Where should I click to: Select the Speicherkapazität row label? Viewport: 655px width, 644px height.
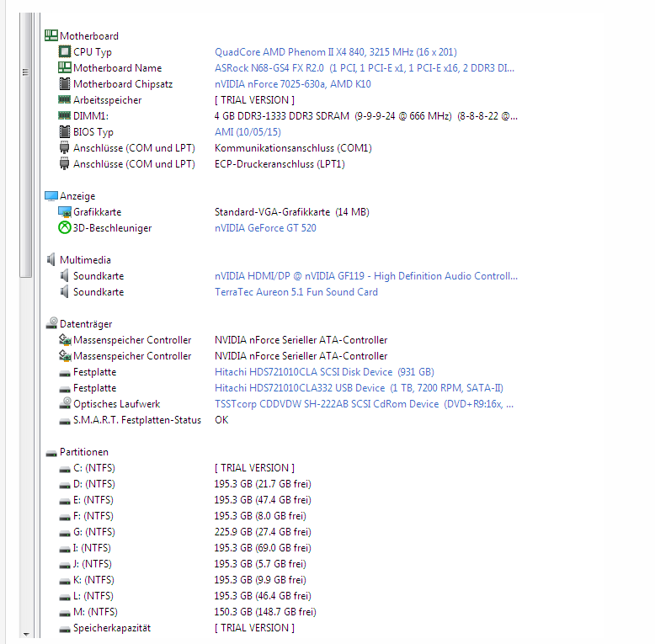[112, 628]
